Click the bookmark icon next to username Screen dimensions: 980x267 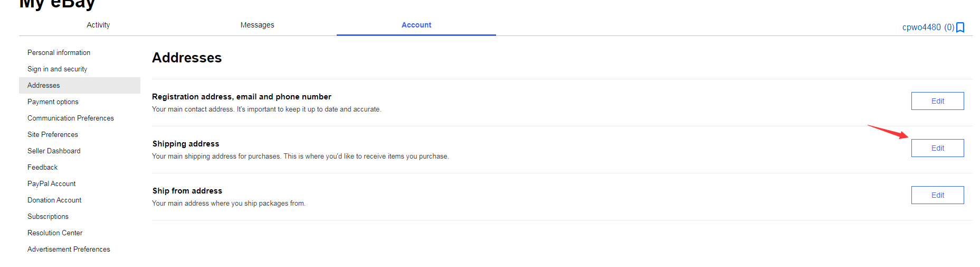tap(960, 27)
